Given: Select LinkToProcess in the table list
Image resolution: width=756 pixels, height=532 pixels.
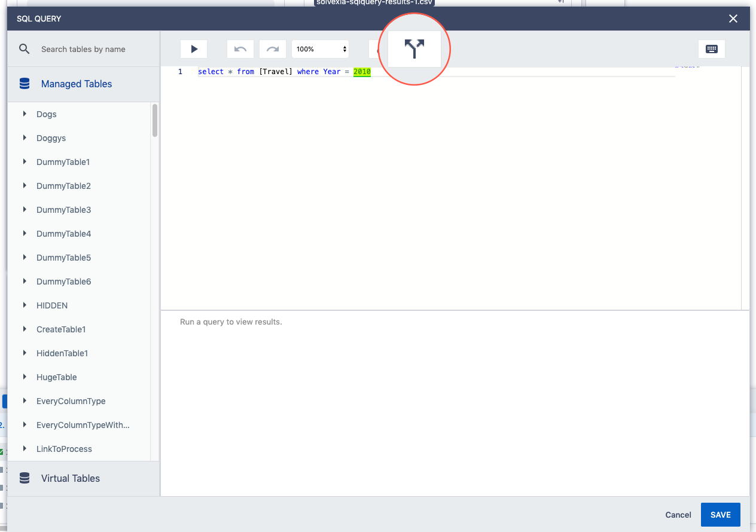Looking at the screenshot, I should (x=64, y=449).
